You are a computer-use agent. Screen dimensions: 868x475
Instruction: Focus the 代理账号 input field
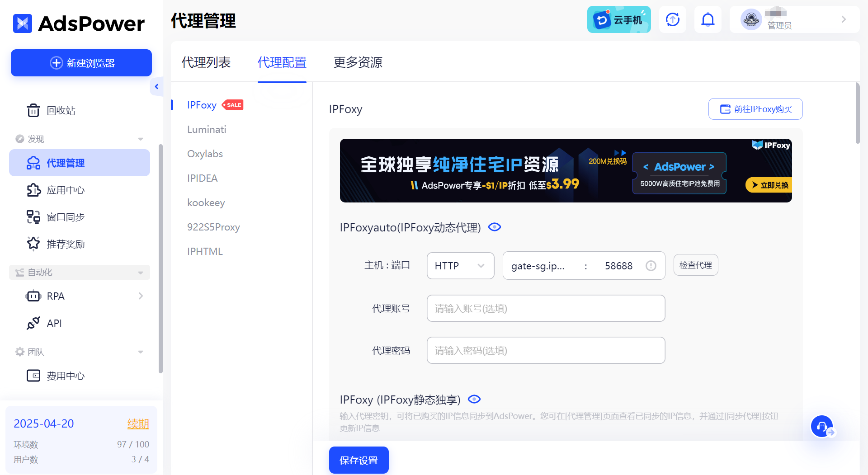(546, 308)
